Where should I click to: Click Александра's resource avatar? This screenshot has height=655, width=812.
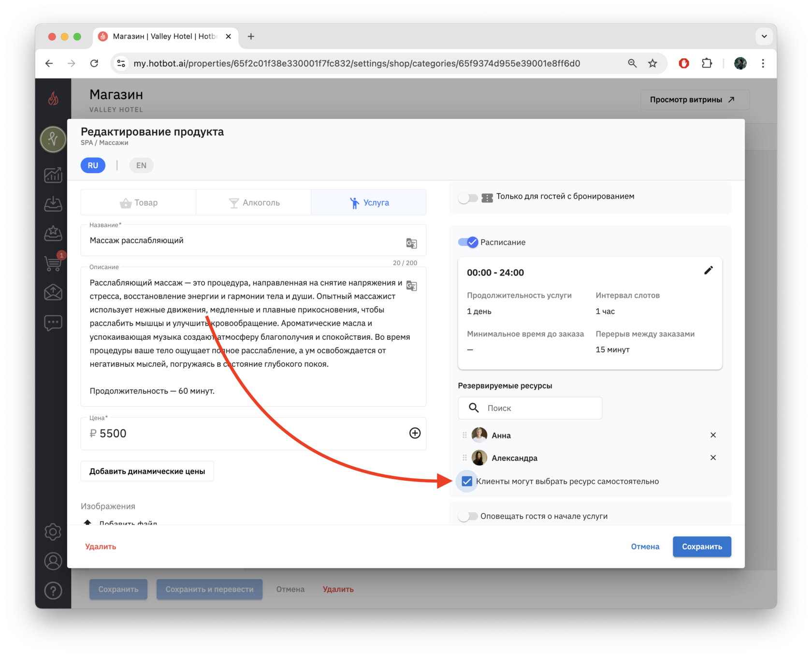pos(479,458)
